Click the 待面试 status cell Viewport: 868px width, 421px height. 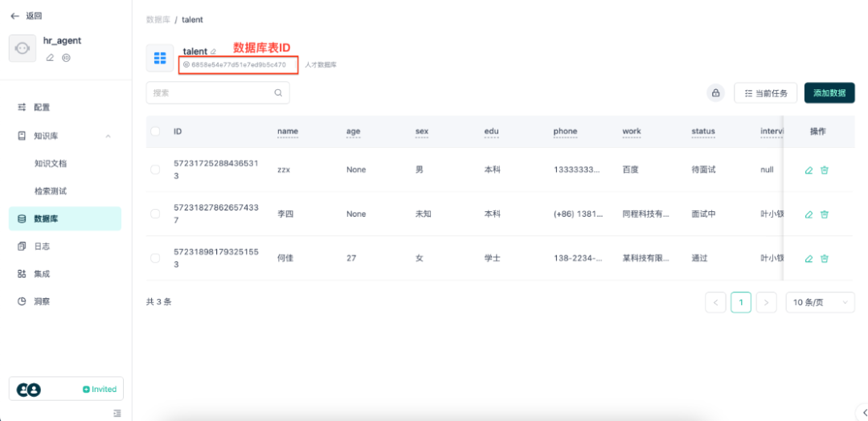pos(703,170)
